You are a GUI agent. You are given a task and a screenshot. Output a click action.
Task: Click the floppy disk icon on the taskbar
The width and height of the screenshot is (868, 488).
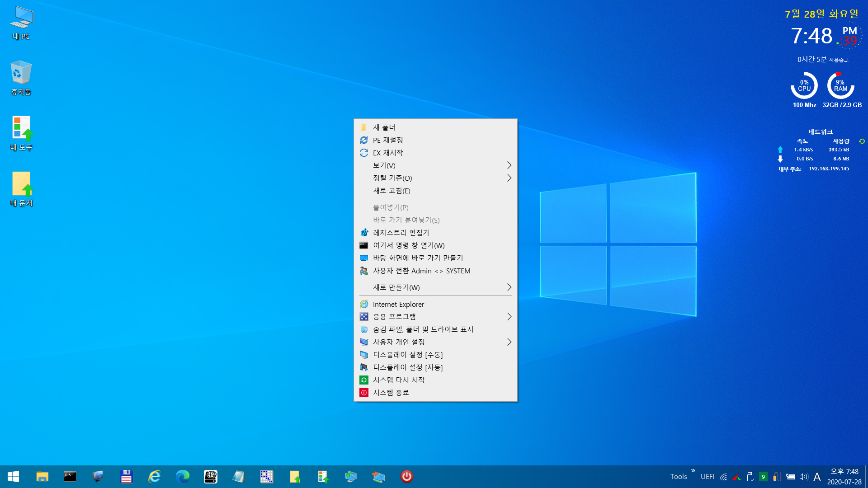pyautogui.click(x=126, y=477)
